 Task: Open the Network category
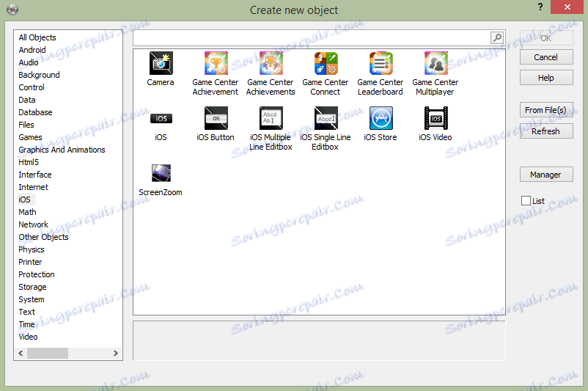point(34,224)
